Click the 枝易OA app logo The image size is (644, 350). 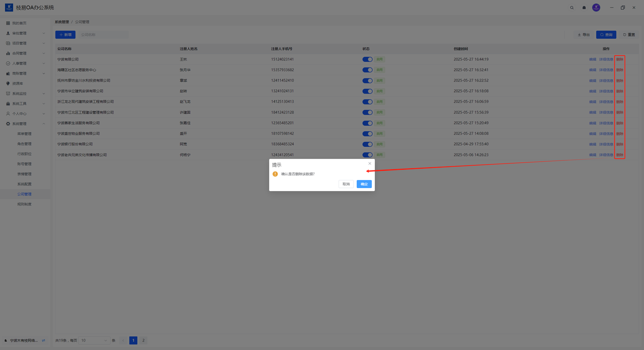point(9,8)
